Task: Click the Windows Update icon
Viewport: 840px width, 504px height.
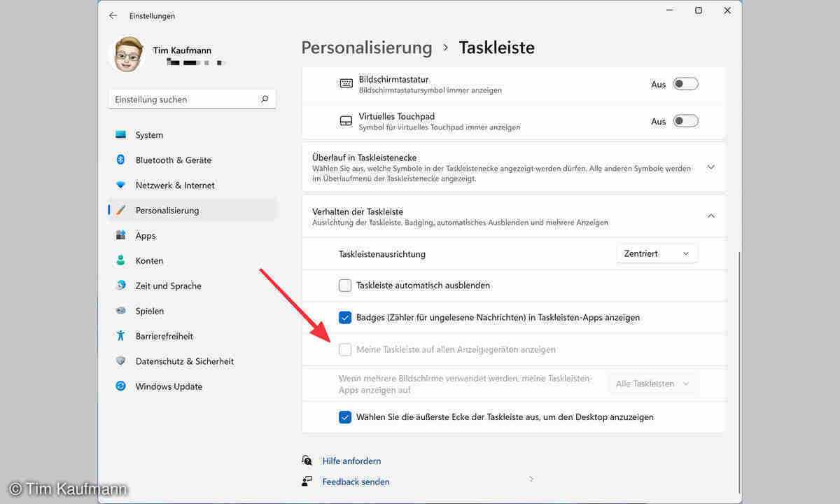Action: (x=121, y=386)
